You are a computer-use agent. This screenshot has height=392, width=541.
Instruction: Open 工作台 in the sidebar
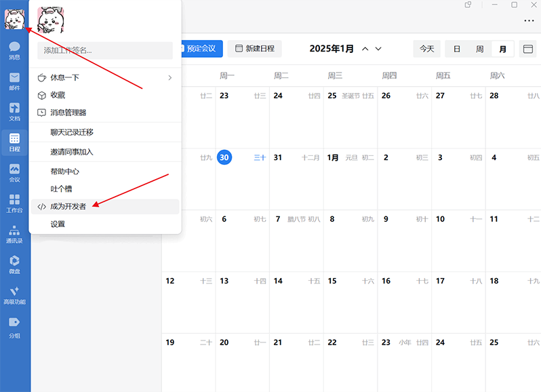[14, 203]
